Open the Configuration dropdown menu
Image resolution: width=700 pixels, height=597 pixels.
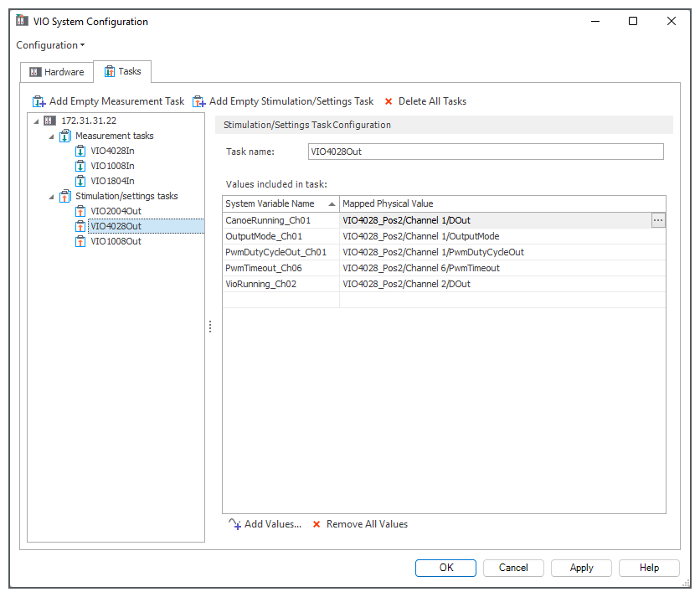click(x=50, y=45)
